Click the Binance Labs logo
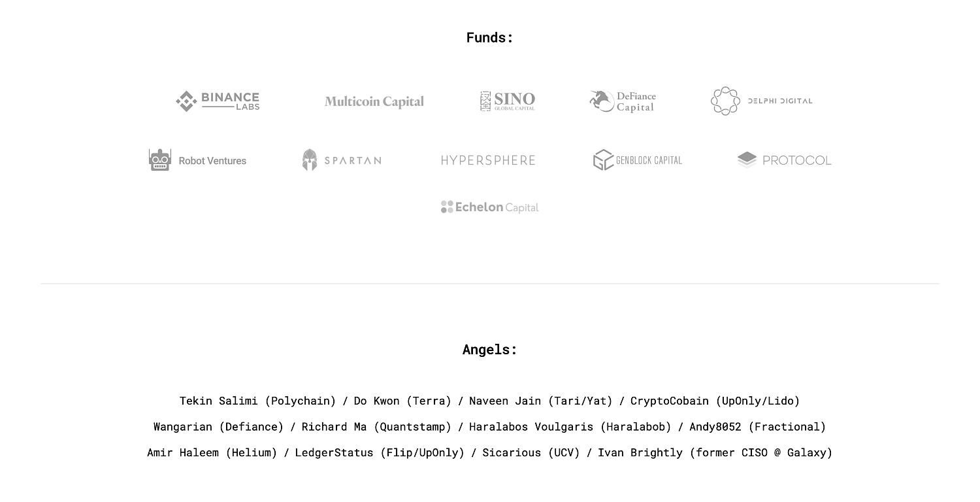Viewport: 980px width, 502px height. (218, 101)
